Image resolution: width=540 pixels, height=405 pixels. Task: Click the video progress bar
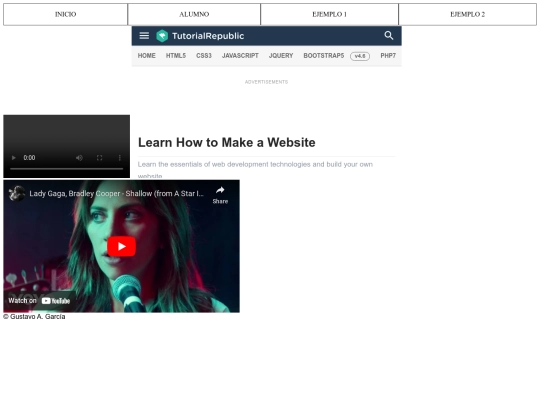tap(66, 169)
